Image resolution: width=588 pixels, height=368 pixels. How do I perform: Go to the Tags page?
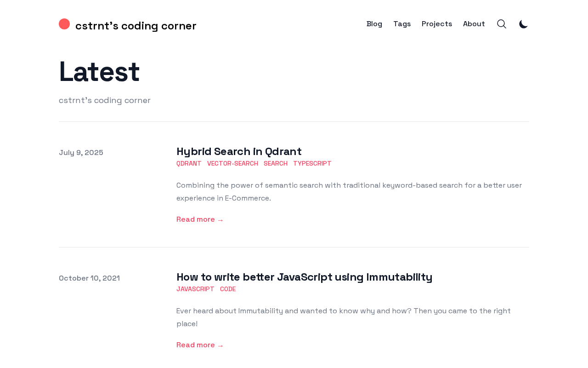402,24
